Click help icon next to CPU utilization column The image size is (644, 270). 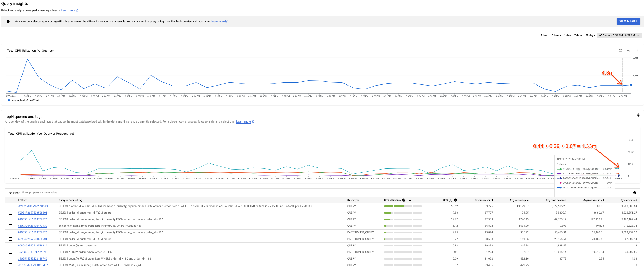pos(404,200)
